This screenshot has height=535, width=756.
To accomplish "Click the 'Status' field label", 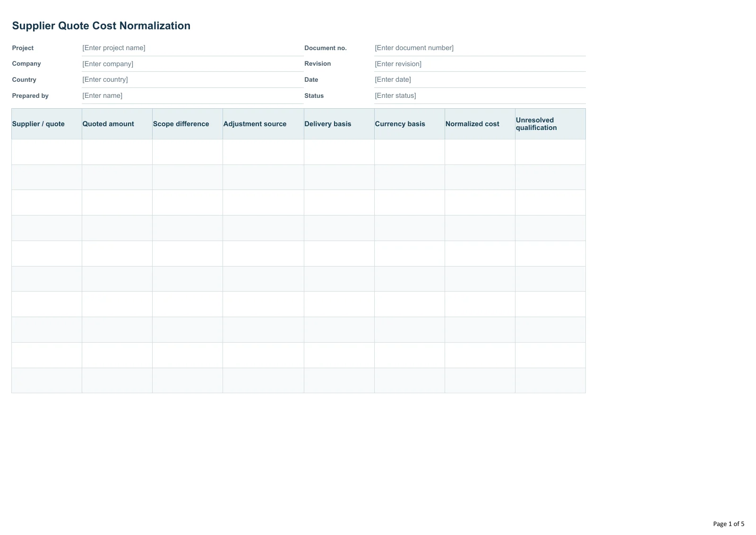I will [x=314, y=96].
